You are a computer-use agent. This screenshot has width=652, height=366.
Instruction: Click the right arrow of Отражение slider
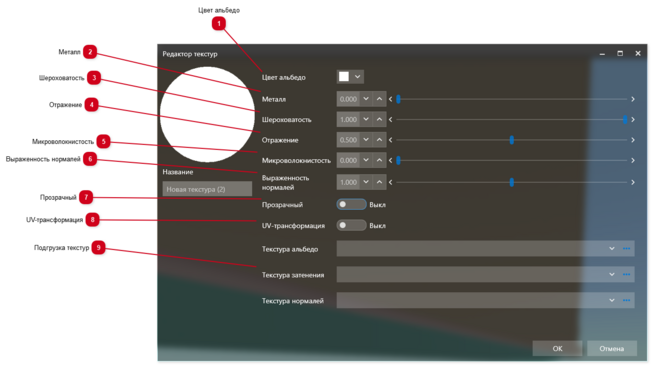[x=633, y=140]
